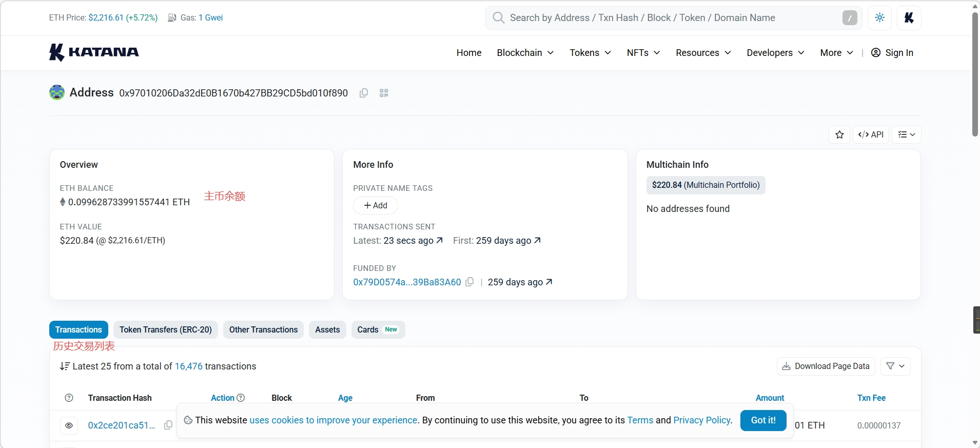Open the cookies usage link
The image size is (980, 448).
(x=334, y=420)
